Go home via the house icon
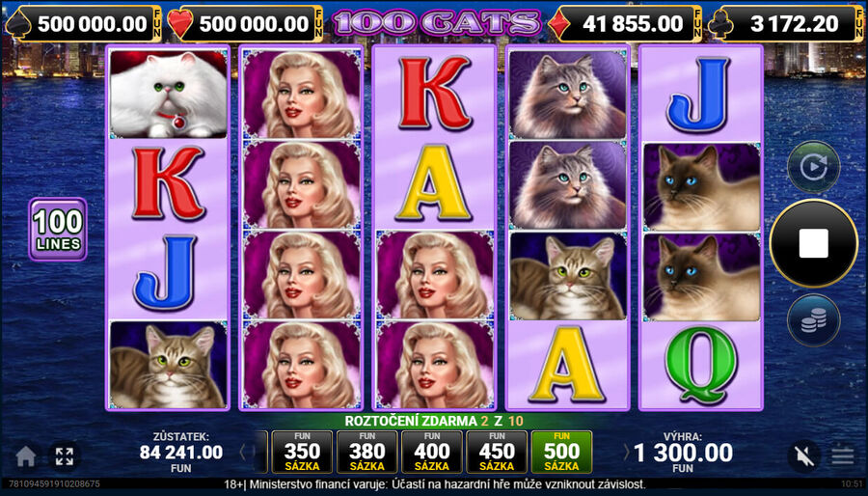Viewport: 868px width, 496px height. click(x=25, y=456)
